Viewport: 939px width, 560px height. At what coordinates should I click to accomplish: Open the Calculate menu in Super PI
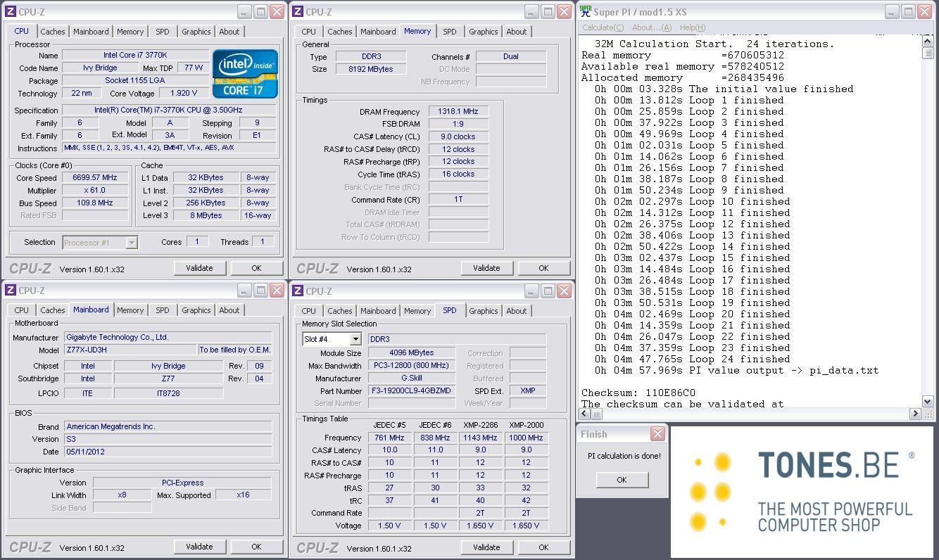point(603,27)
